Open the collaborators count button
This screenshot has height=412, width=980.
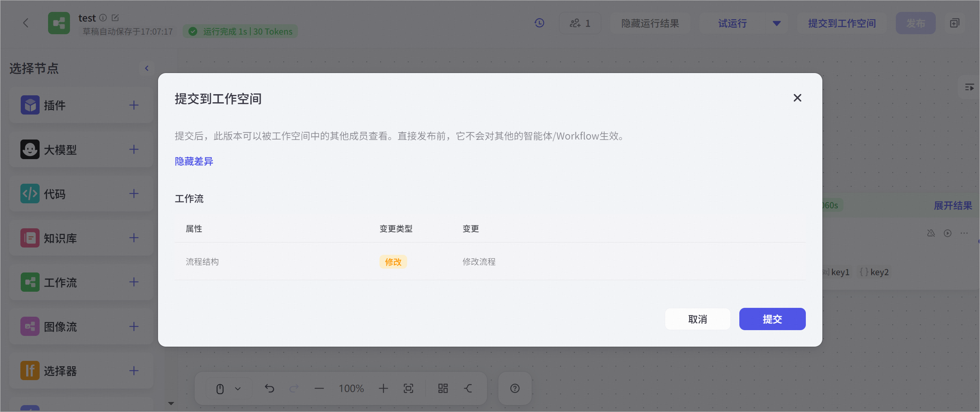pyautogui.click(x=580, y=23)
